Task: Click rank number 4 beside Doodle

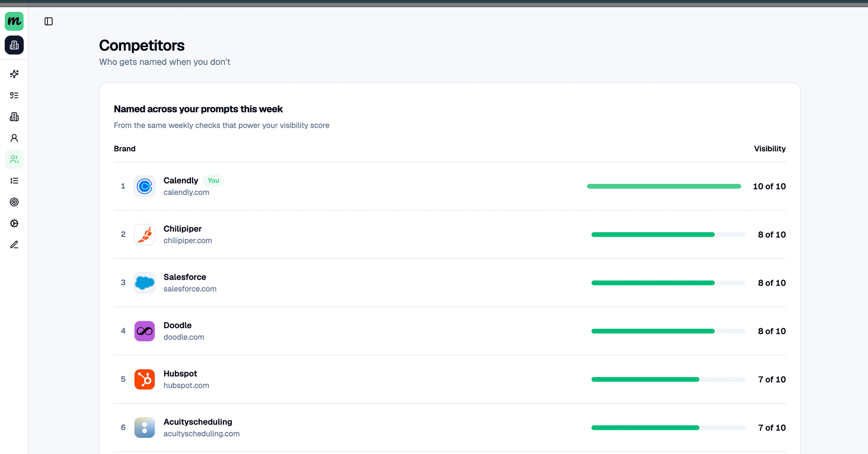Action: (123, 331)
